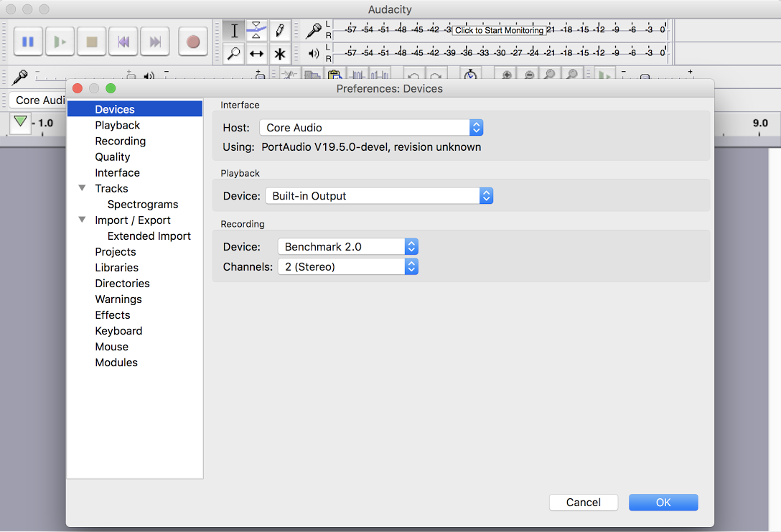Open Libraries preferences
The height and width of the screenshot is (532, 781).
[117, 268]
